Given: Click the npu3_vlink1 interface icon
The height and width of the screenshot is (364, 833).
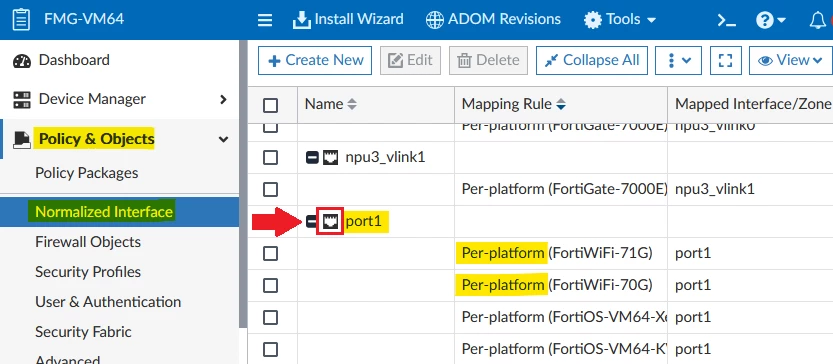Looking at the screenshot, I should click(330, 158).
